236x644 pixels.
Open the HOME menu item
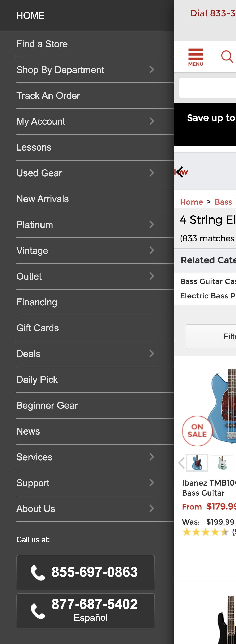tap(30, 16)
